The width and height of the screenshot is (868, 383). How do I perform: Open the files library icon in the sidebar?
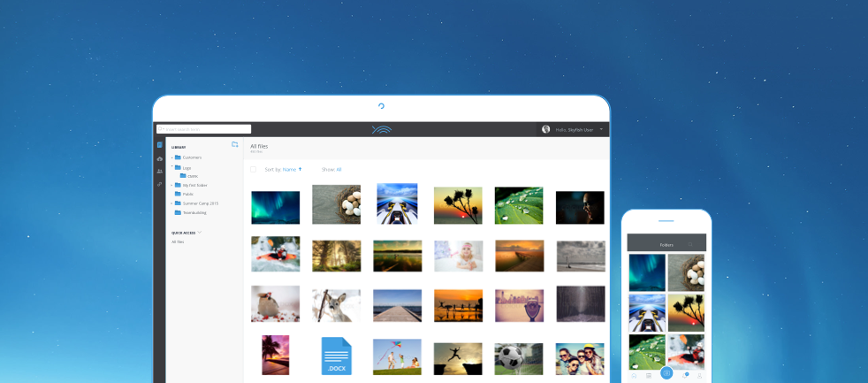(159, 145)
